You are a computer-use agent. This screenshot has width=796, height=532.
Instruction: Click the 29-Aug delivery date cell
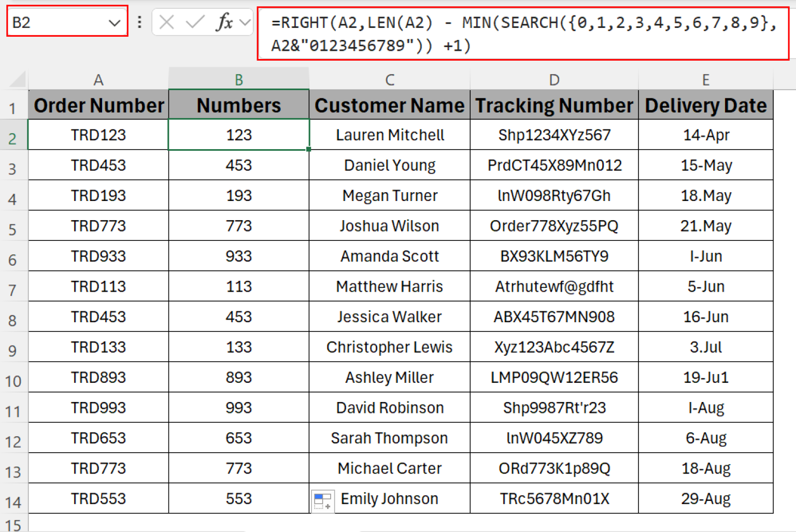coord(706,498)
